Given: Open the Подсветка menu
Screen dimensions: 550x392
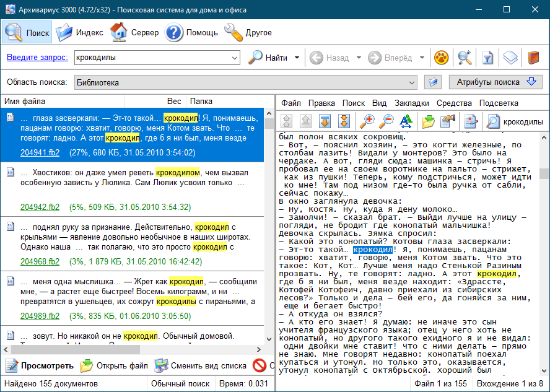Looking at the screenshot, I should (499, 103).
